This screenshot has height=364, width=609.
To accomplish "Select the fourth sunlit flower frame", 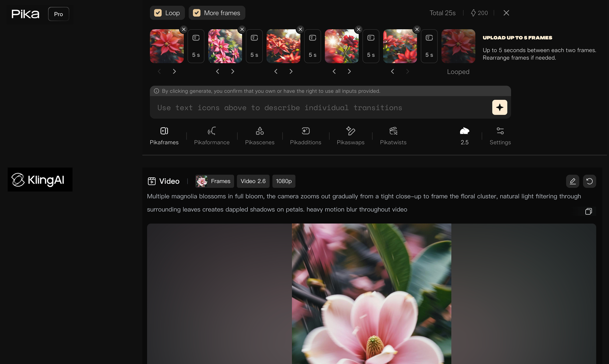I will coord(342,46).
